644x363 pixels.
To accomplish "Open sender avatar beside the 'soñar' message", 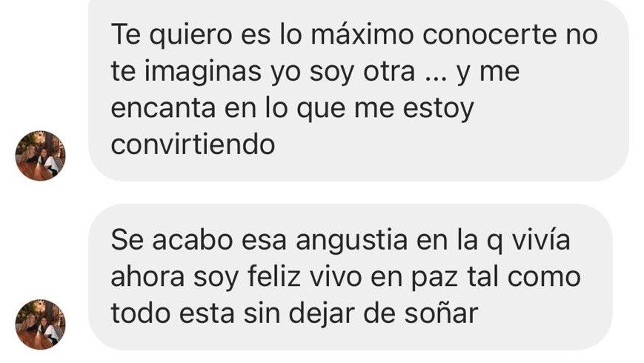I will tap(40, 324).
